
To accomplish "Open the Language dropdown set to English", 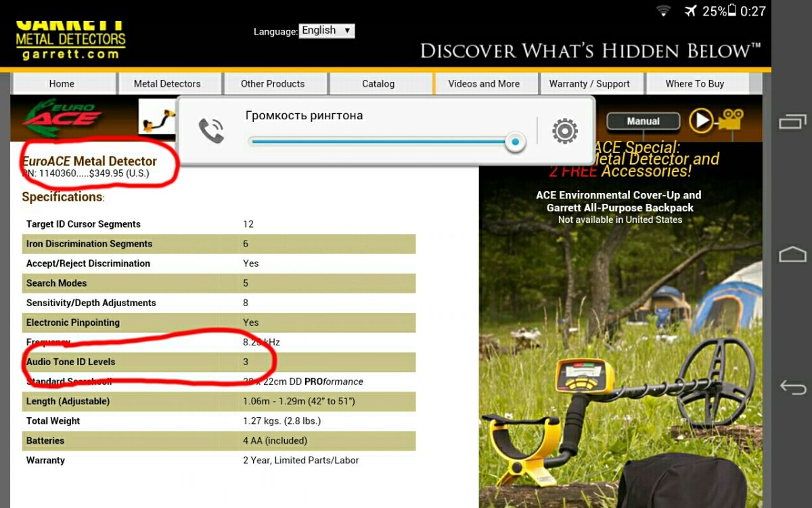I will pyautogui.click(x=327, y=30).
